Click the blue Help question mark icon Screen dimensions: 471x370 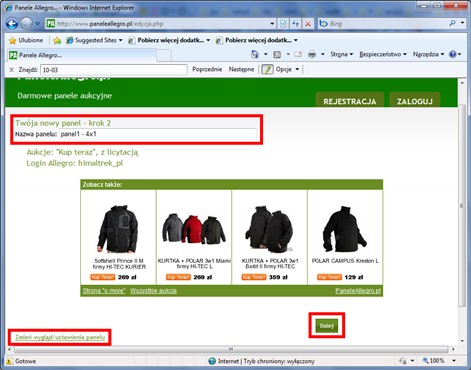[x=453, y=54]
